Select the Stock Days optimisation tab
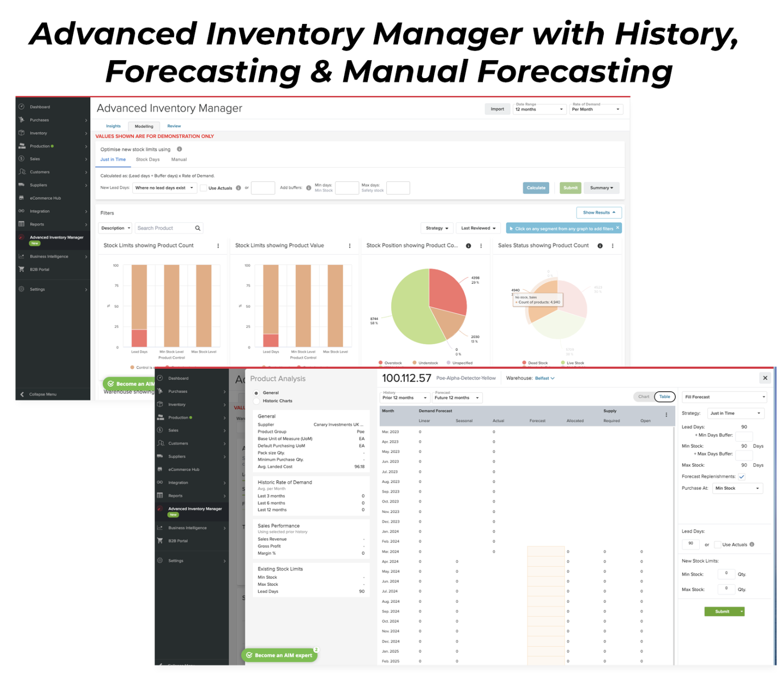This screenshot has height=688, width=784. pyautogui.click(x=148, y=159)
